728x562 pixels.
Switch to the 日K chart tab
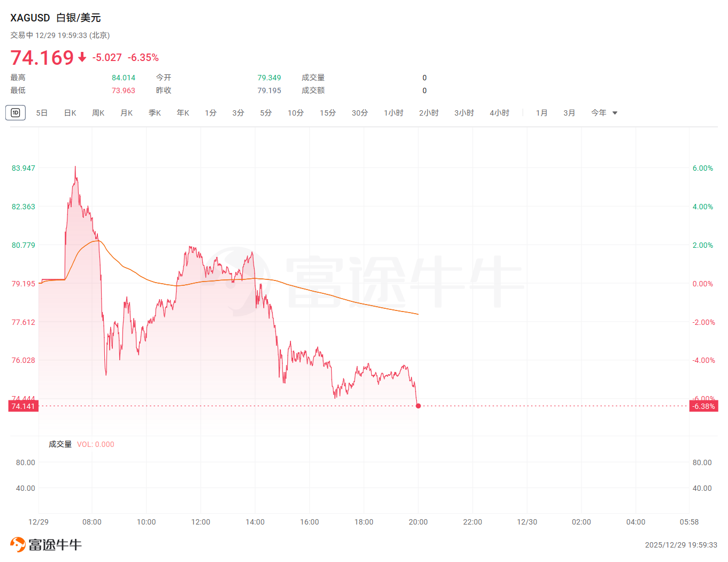(x=70, y=113)
